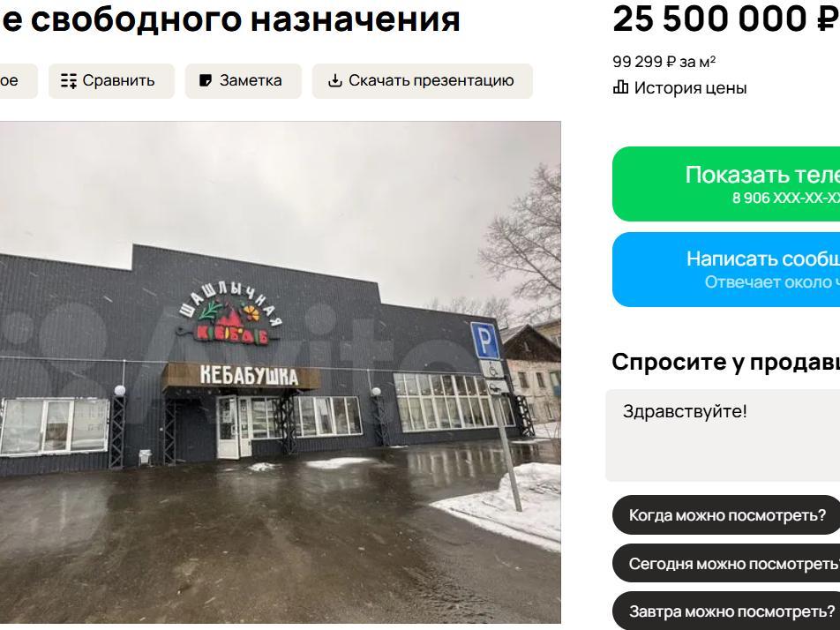The image size is (840, 630).
Task: Click the blue Написать сообщение button
Action: [726, 269]
